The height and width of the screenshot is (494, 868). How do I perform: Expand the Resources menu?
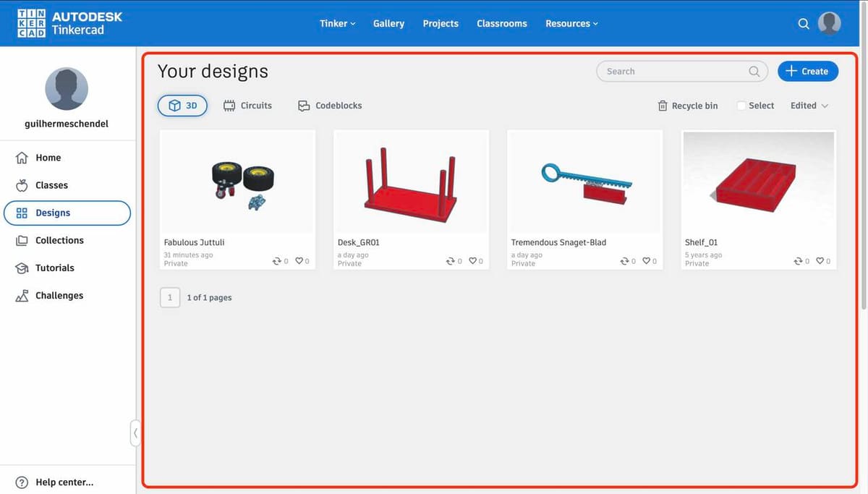[571, 24]
